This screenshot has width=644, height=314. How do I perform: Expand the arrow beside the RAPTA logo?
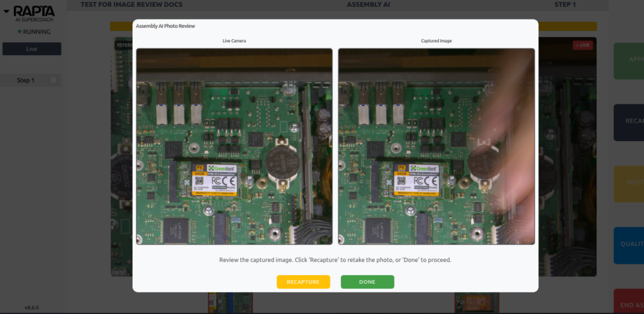[x=6, y=11]
